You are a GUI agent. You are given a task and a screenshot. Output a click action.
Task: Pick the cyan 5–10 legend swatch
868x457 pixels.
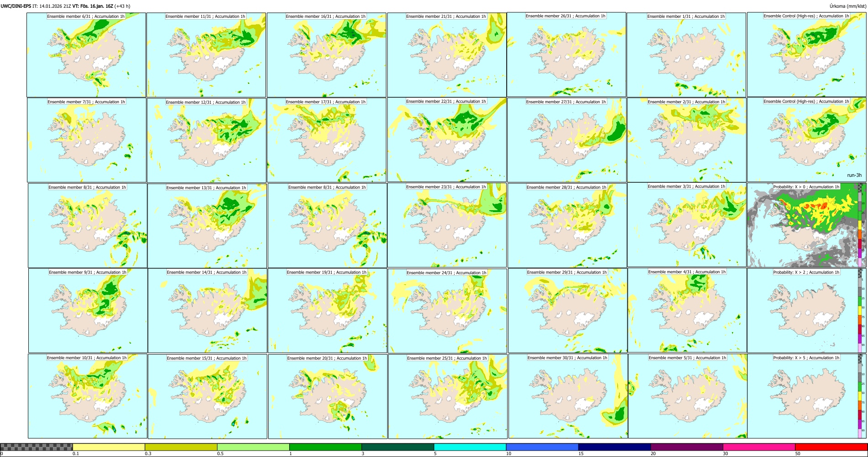pyautogui.click(x=470, y=447)
